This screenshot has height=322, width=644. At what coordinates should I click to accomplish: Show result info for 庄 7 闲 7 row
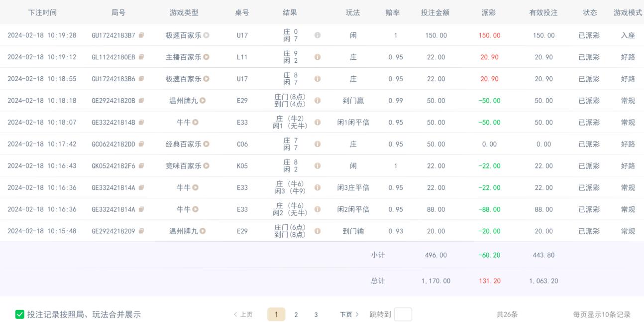318,144
